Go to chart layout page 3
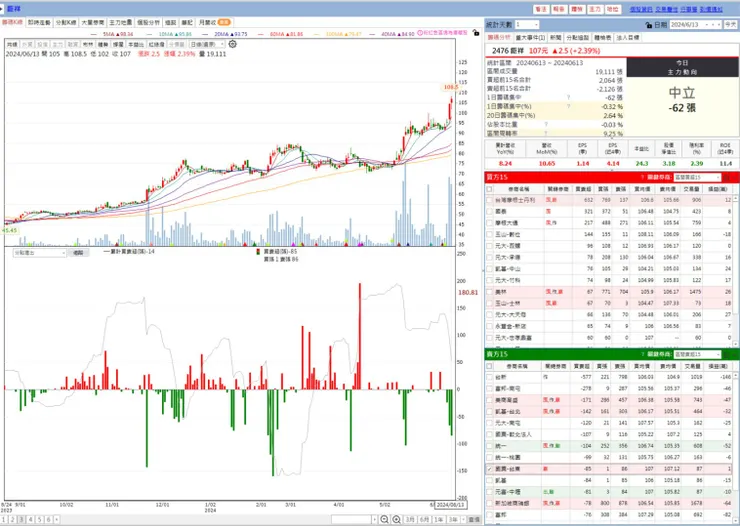Image resolution: width=740 pixels, height=526 pixels. pos(21,519)
